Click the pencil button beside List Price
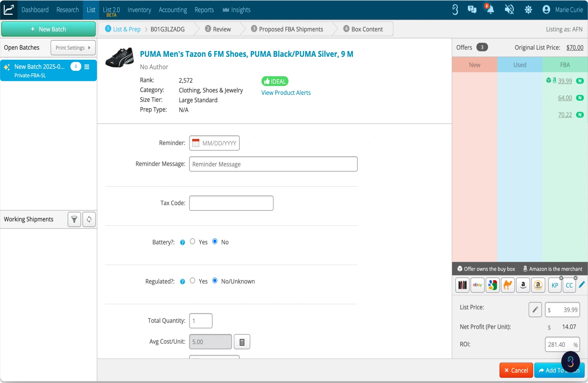Image resolution: width=588 pixels, height=383 pixels. pyautogui.click(x=535, y=310)
